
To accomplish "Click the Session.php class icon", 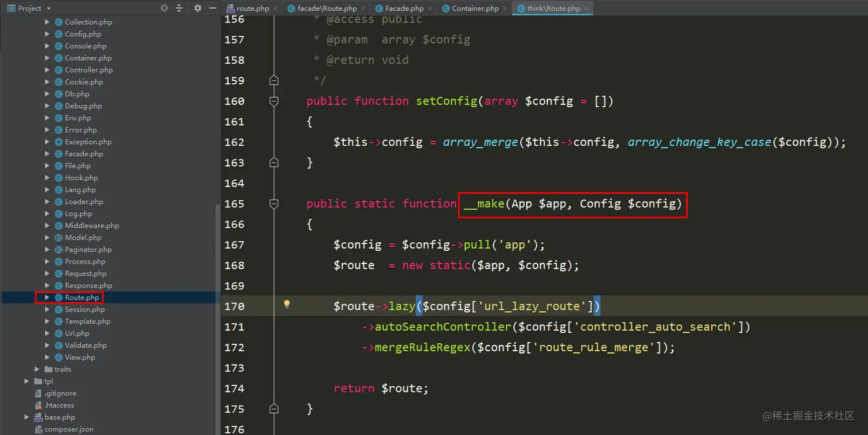I will 59,309.
